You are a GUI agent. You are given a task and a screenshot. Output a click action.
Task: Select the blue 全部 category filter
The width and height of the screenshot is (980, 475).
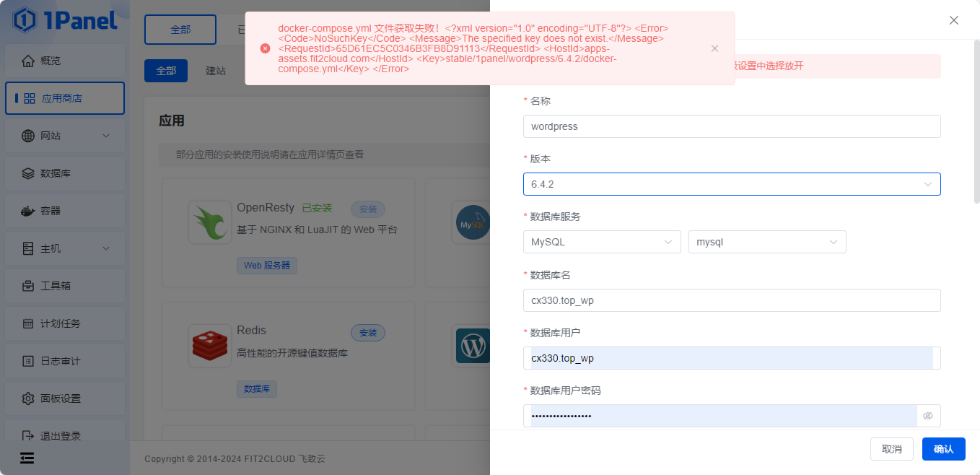[166, 71]
